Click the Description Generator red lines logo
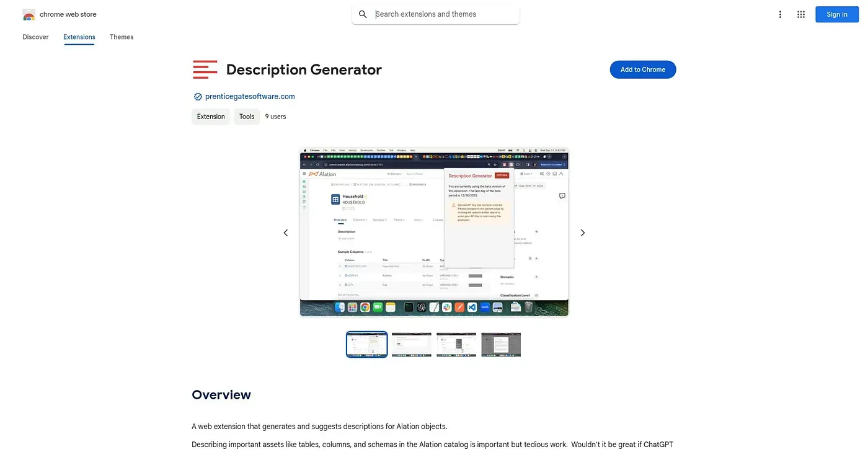The image size is (868, 452). [205, 69]
